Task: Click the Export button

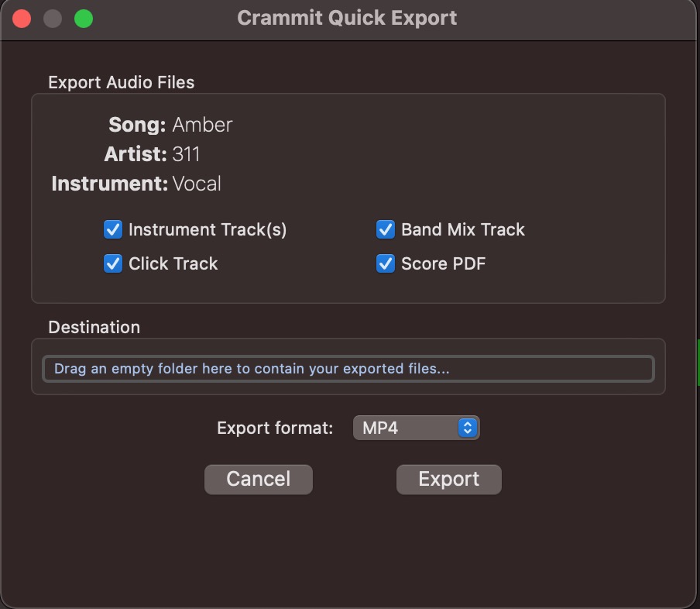Action: [x=448, y=479]
